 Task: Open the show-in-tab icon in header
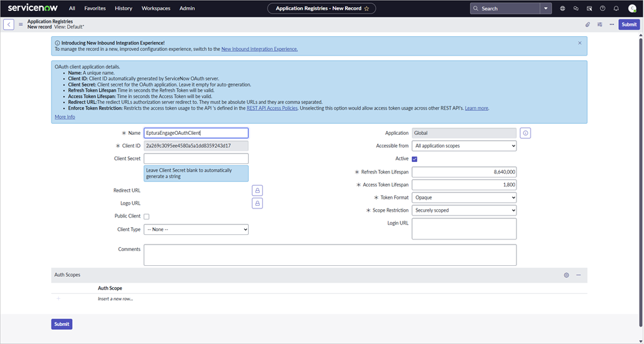(x=589, y=8)
